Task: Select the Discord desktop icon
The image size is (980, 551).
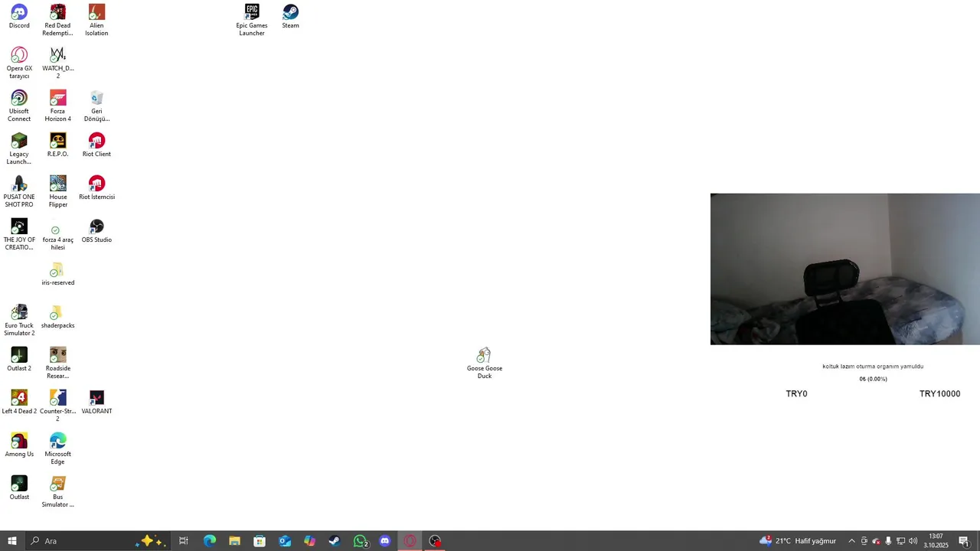Action: [x=19, y=17]
